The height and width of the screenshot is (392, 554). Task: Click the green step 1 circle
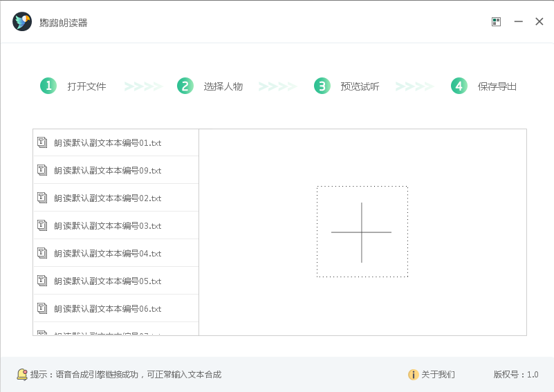pos(48,86)
